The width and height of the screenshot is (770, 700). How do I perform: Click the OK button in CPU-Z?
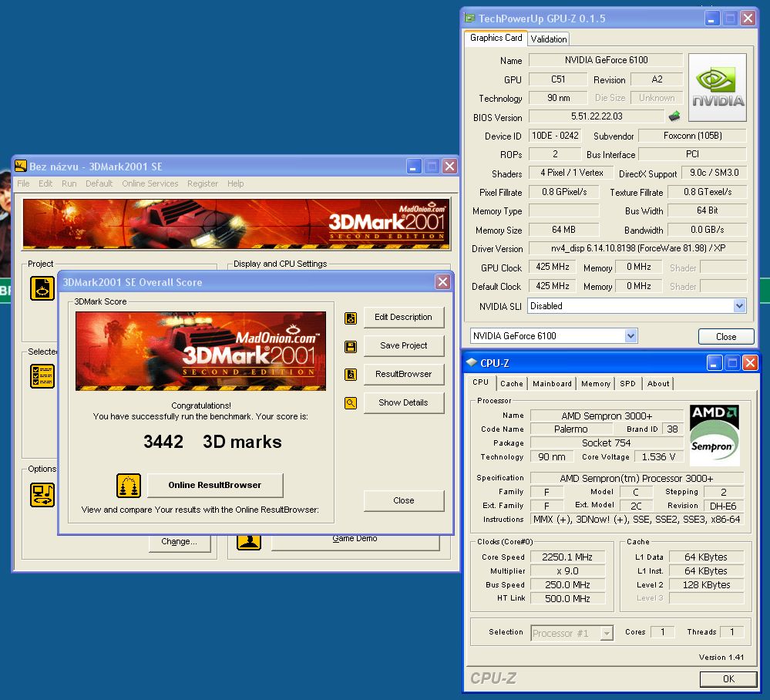tap(728, 679)
